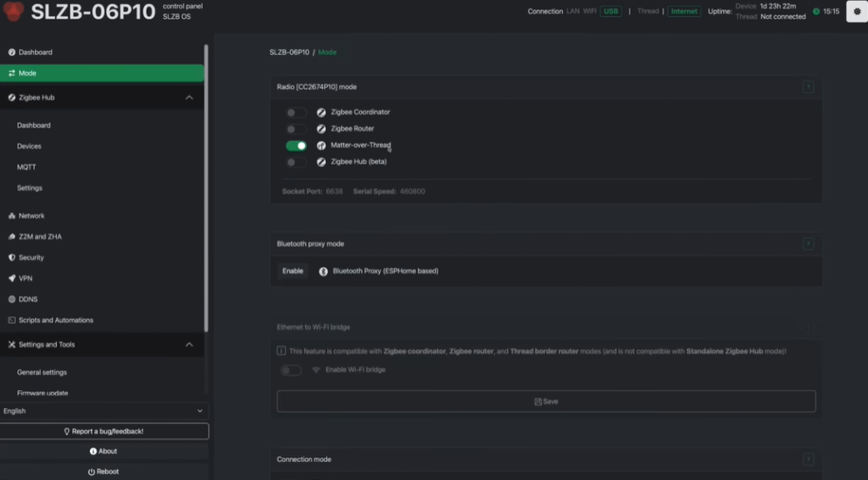Click the Zigbee Coordinator icon

pyautogui.click(x=321, y=113)
